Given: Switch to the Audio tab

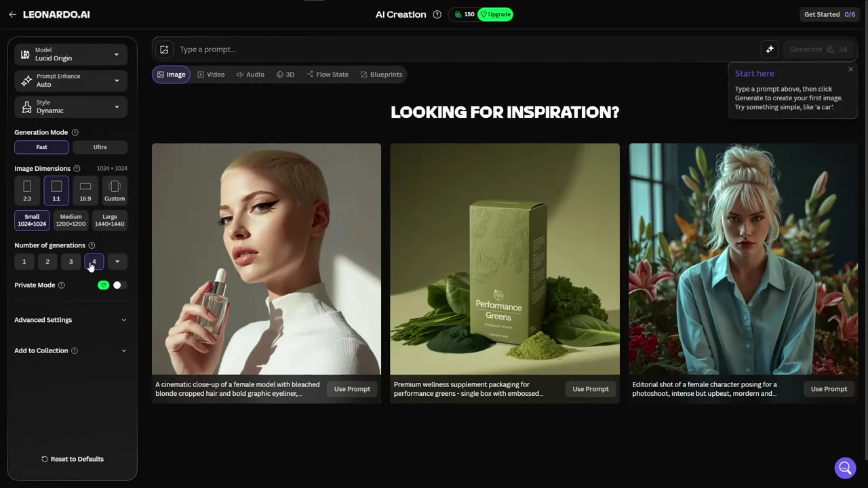Looking at the screenshot, I should (x=250, y=75).
